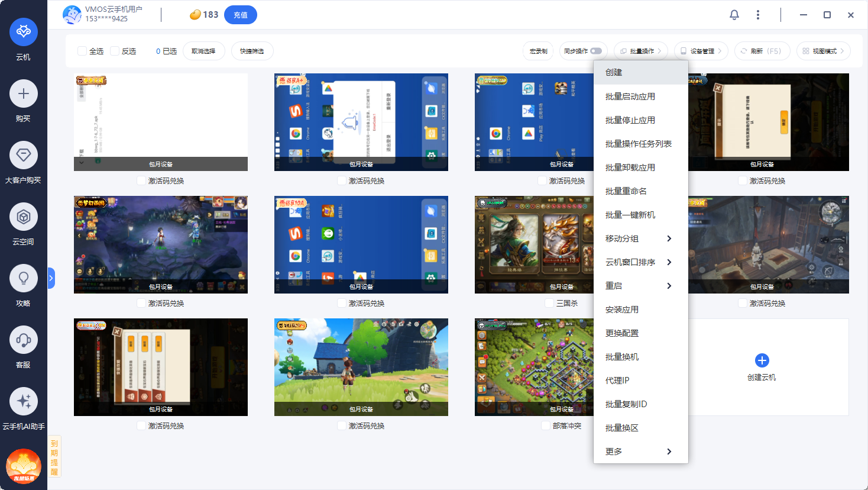Open the 视图模式 view mode dropdown
Image resolution: width=868 pixels, height=490 pixels.
point(824,51)
